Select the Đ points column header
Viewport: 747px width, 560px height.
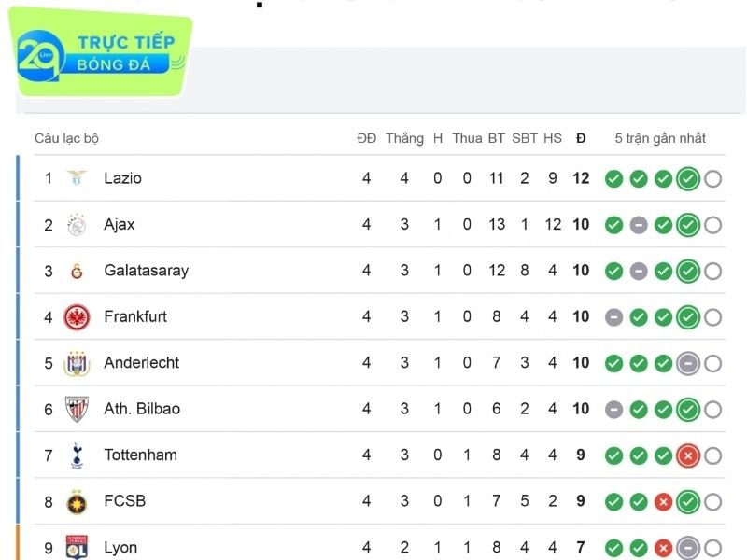coord(581,137)
